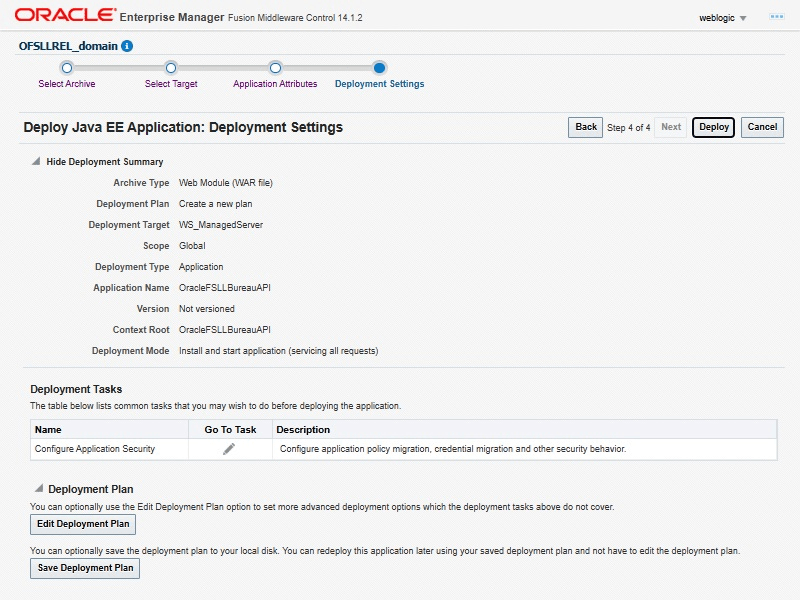
Task: Jump to the Select Target train step
Action: (171, 68)
